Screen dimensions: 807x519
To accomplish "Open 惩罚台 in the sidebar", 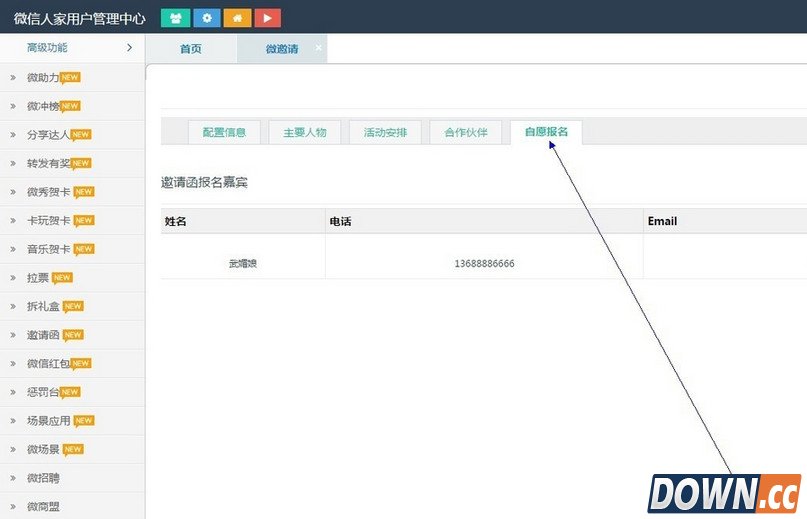I will point(43,392).
